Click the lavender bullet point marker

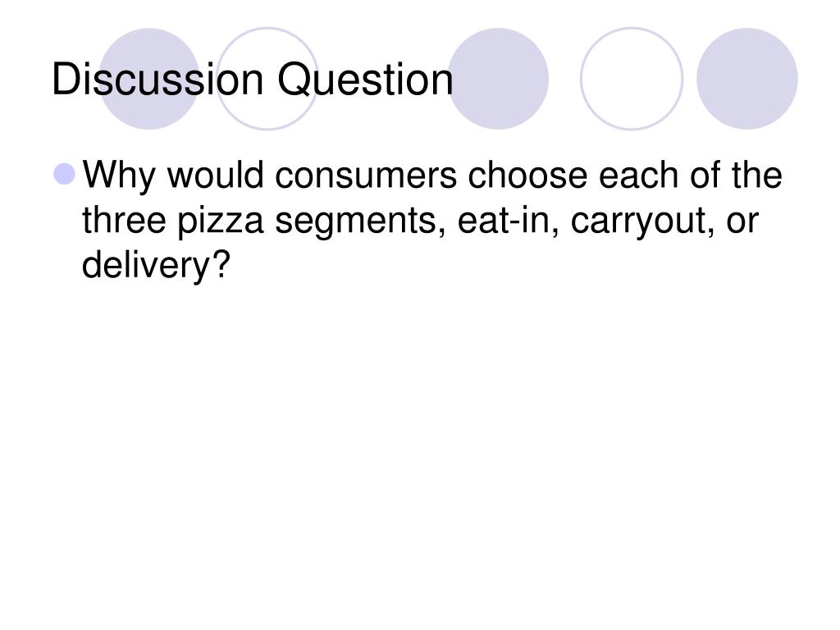point(64,174)
